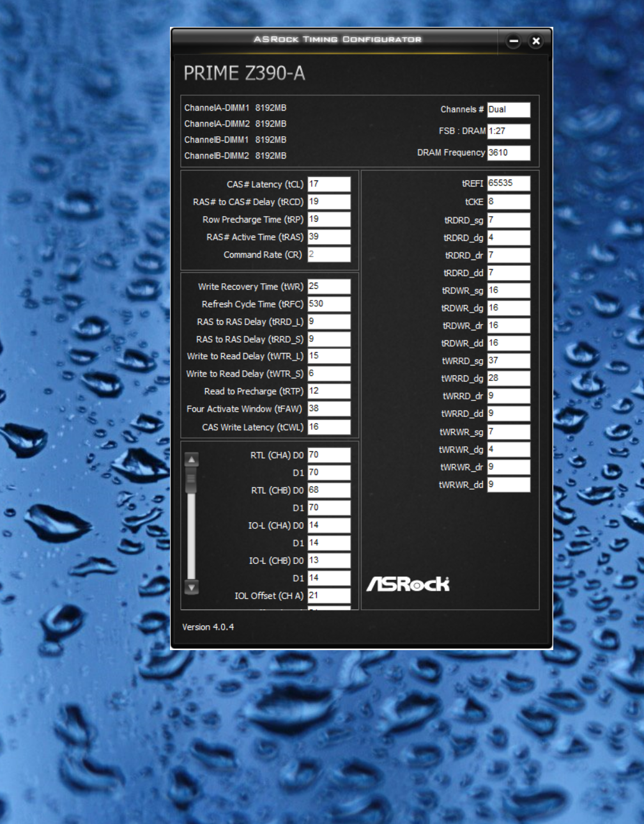Select the tRRD_L value field
This screenshot has height=824, width=644.
pyautogui.click(x=329, y=322)
